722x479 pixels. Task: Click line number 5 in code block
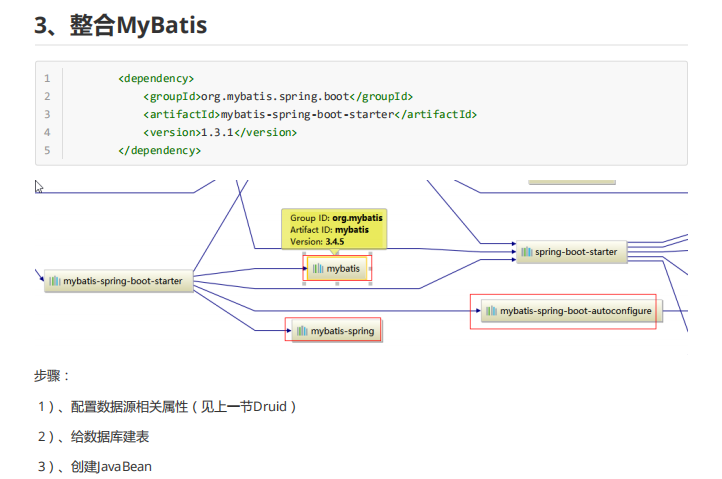(47, 150)
